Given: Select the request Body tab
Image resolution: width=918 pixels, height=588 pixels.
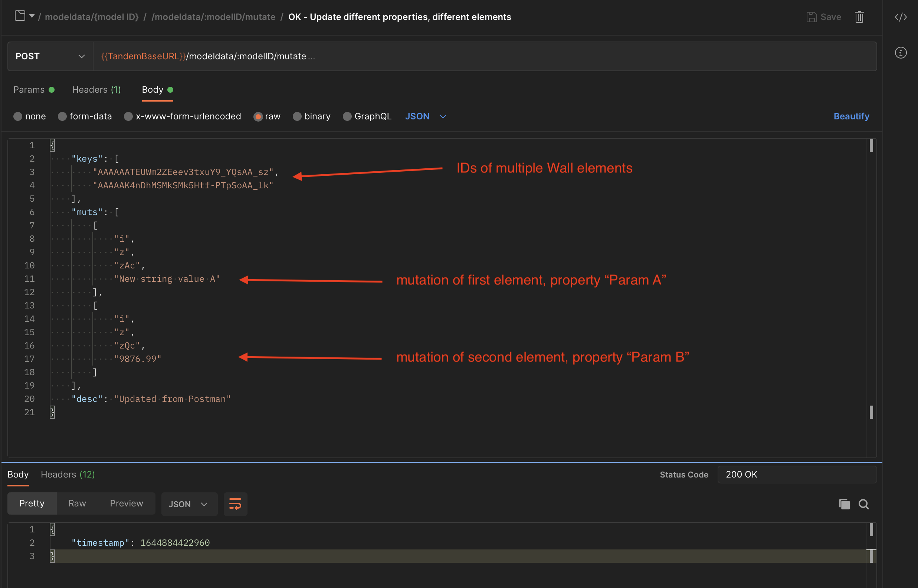Looking at the screenshot, I should [x=157, y=89].
